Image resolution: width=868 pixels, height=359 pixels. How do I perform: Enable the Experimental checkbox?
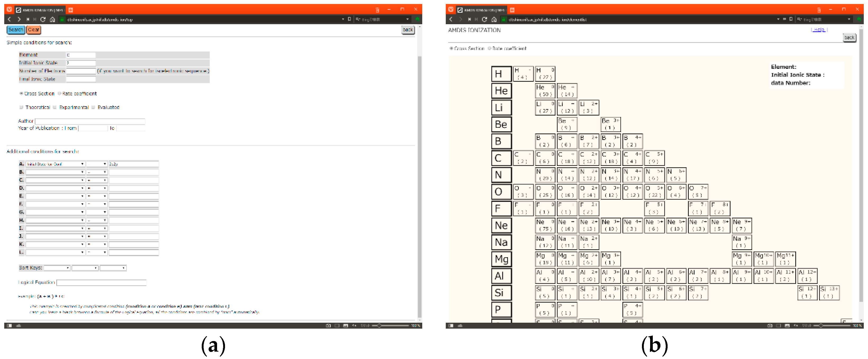[x=54, y=108]
